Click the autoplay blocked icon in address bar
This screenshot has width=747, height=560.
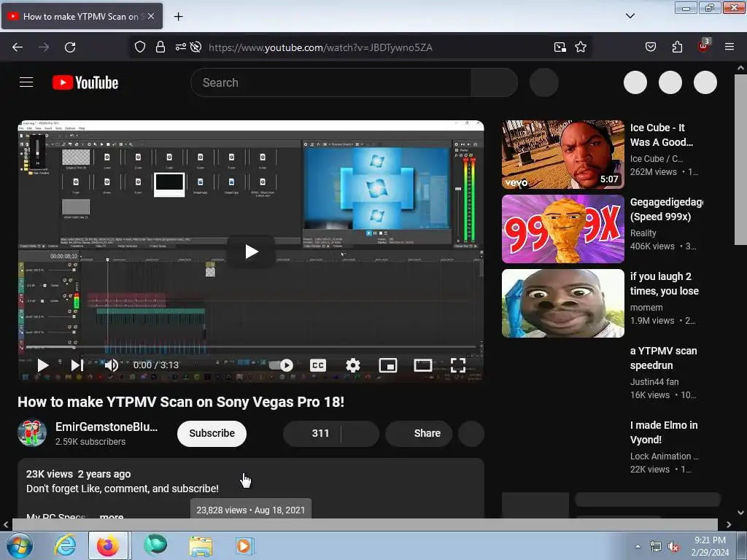coord(196,47)
